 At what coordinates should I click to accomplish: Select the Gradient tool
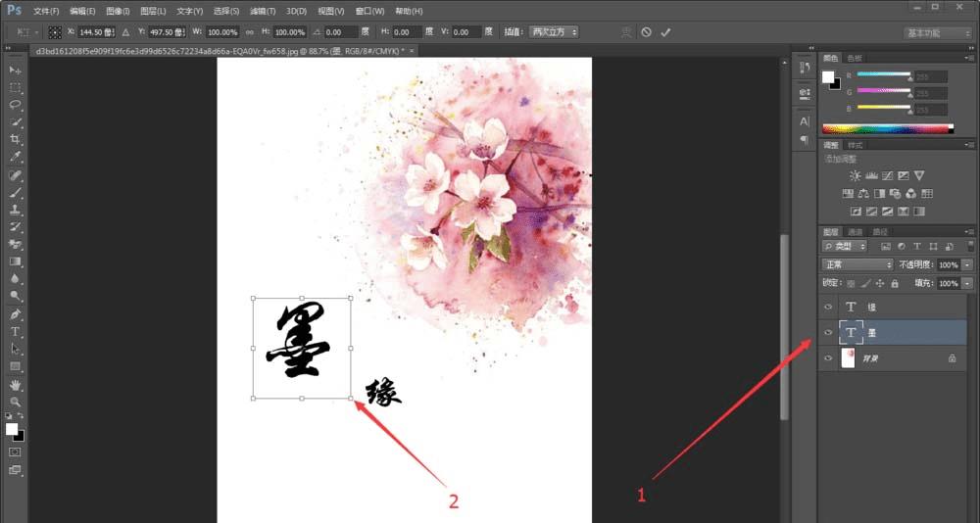click(15, 261)
